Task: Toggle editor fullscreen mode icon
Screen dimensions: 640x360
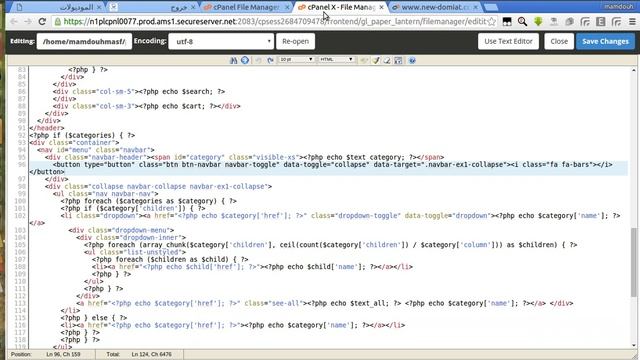Action: point(398,60)
